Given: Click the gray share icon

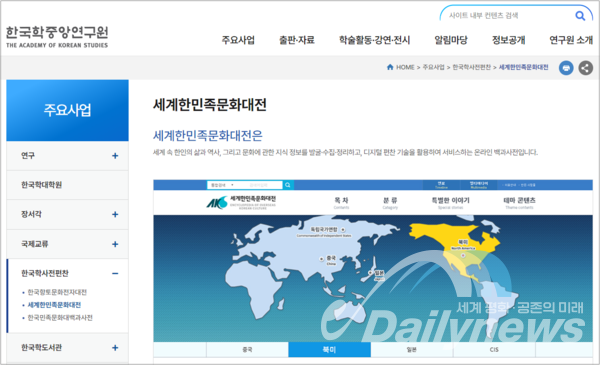Looking at the screenshot, I should coord(585,68).
